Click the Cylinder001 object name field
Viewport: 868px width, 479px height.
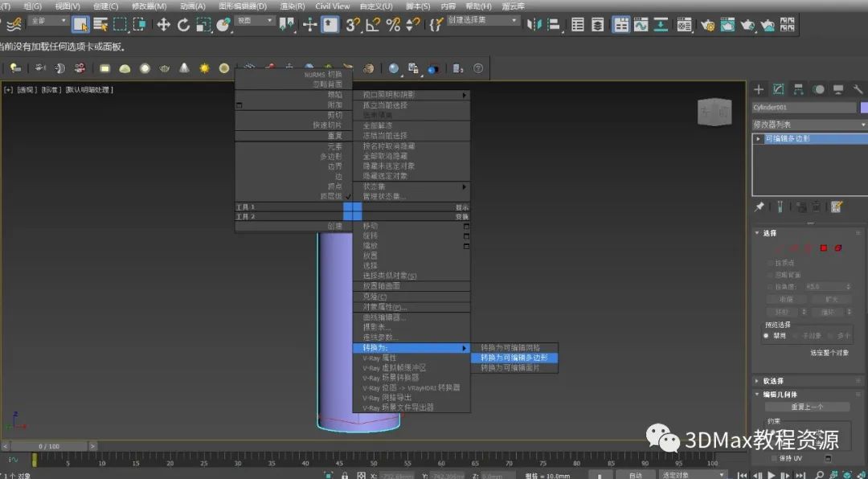803,108
